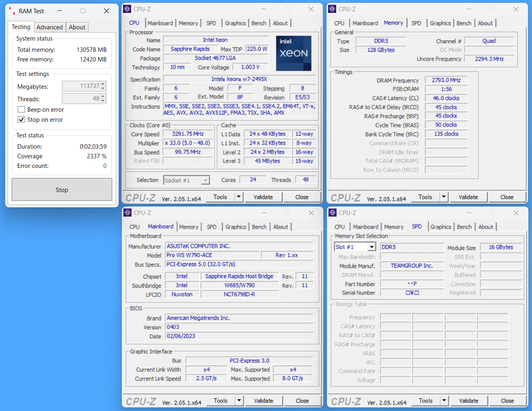Click the CPU-Z title icon of the Processor window
532x411 pixels.
(127, 9)
